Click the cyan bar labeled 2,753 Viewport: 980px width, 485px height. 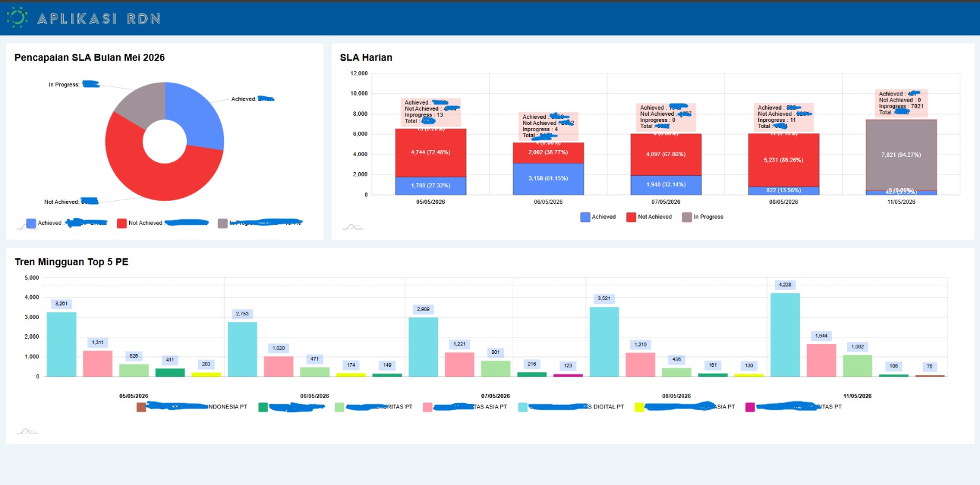click(243, 349)
